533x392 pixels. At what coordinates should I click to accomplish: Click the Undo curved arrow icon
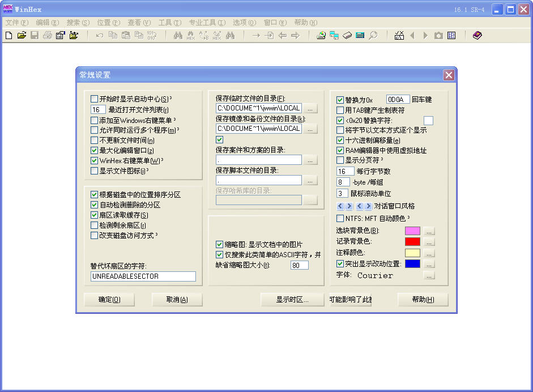pyautogui.click(x=100, y=35)
